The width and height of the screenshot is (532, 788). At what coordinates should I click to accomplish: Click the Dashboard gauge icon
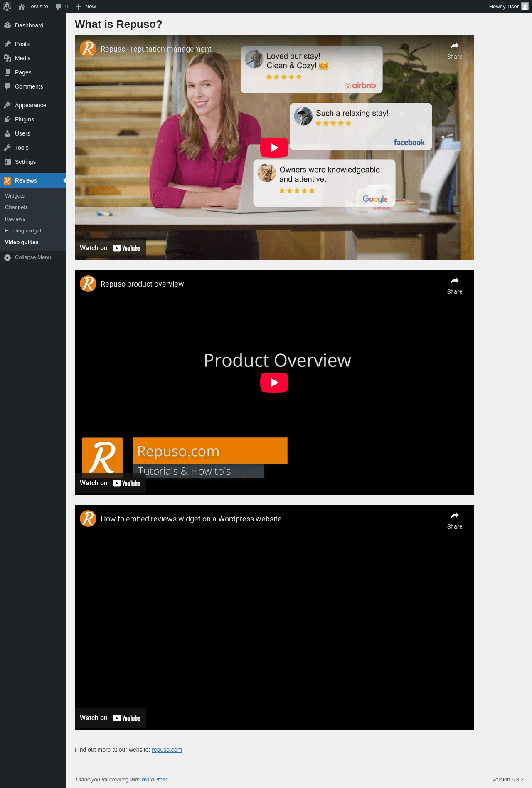[x=7, y=25]
